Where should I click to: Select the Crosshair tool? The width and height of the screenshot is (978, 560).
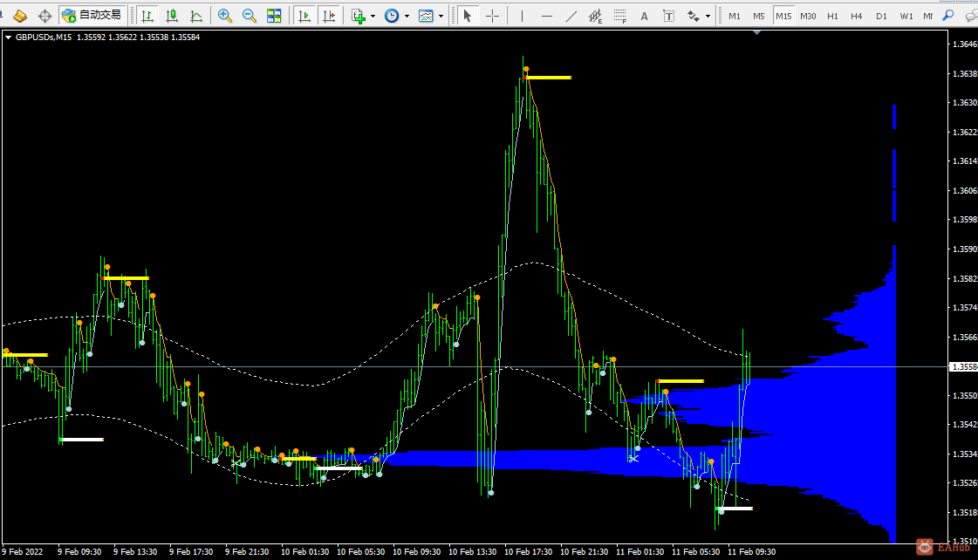pyautogui.click(x=493, y=16)
